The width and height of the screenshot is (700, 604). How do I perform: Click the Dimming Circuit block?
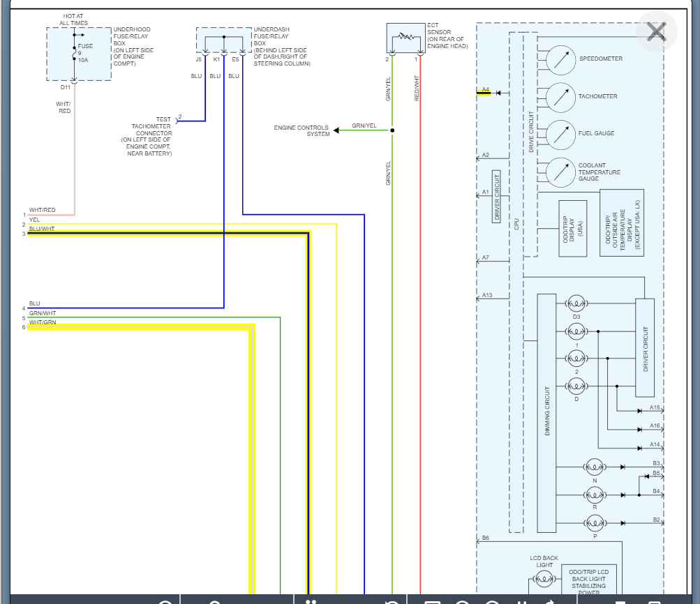[546, 413]
